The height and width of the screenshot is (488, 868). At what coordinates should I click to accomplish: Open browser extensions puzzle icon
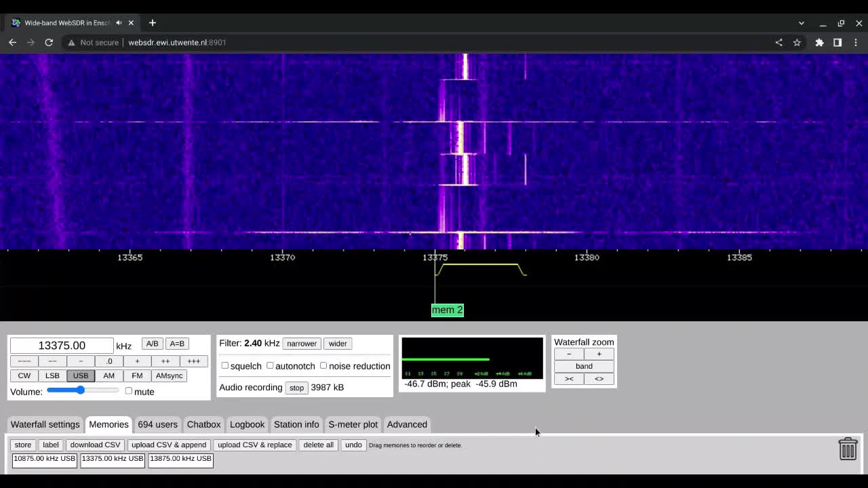(819, 42)
